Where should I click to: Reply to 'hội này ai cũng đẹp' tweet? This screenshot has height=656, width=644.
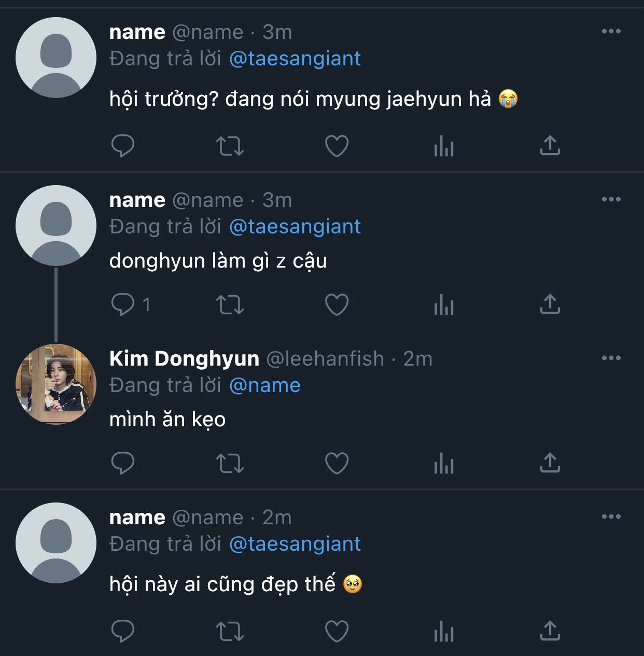(x=123, y=631)
